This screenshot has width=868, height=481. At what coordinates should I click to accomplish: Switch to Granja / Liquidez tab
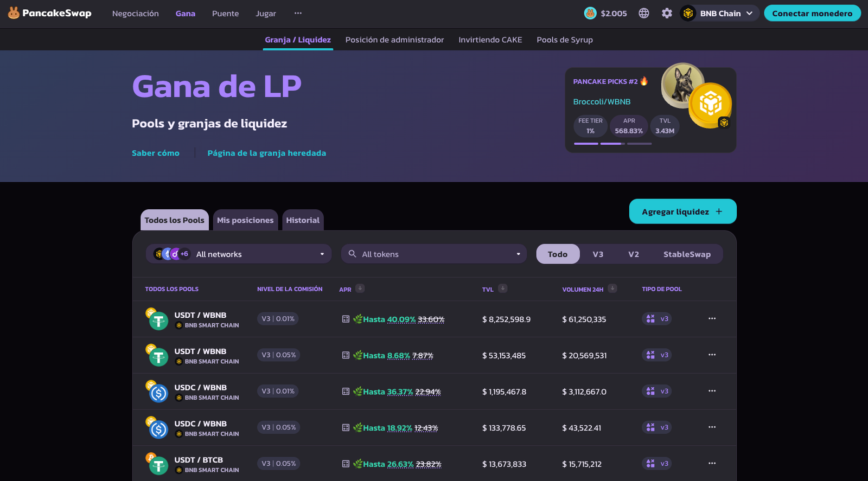pos(298,40)
